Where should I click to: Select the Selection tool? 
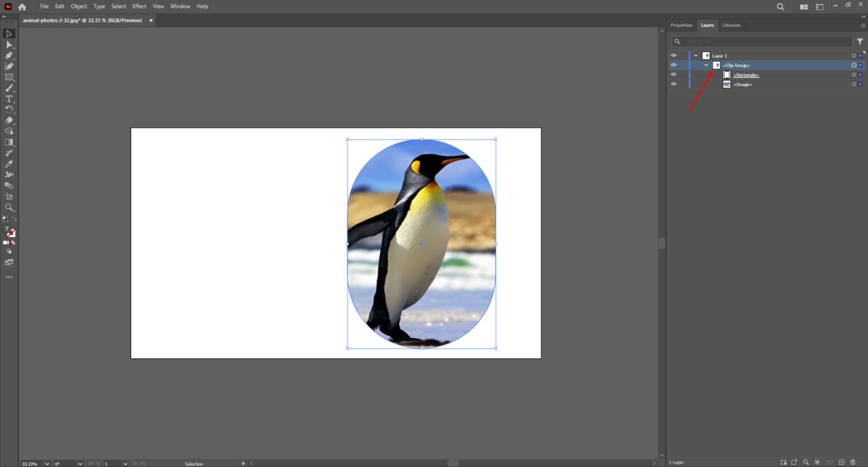click(x=8, y=33)
